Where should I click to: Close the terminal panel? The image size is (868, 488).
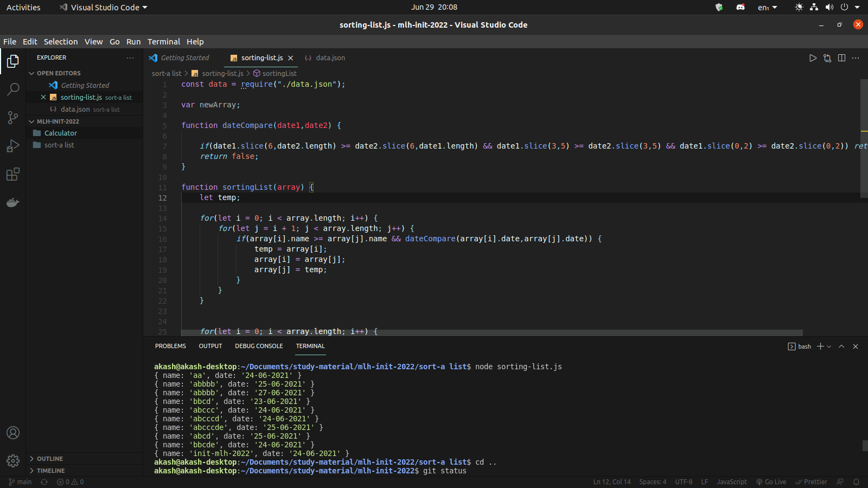[856, 346]
